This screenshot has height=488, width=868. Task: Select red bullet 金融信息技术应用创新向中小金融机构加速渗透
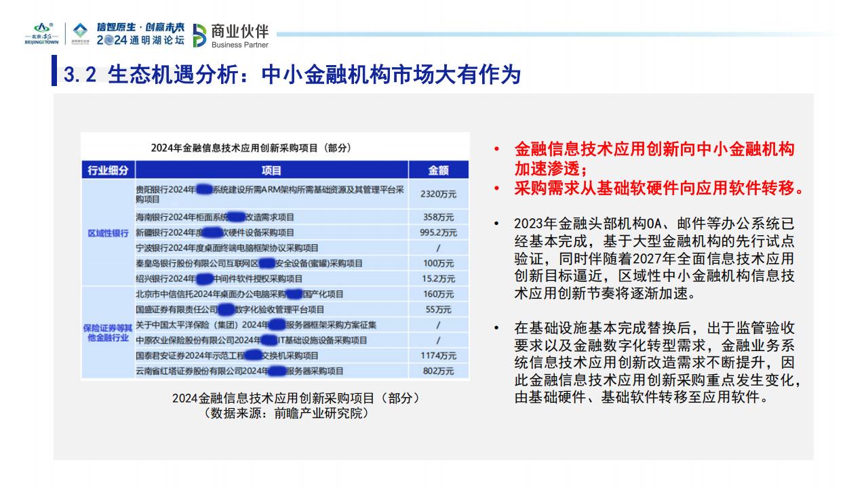click(654, 159)
